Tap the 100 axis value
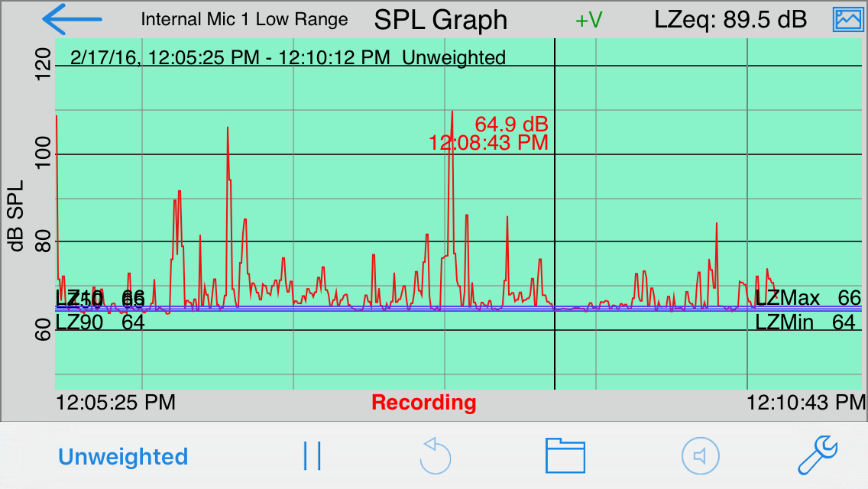The width and height of the screenshot is (868, 489). coord(44,153)
